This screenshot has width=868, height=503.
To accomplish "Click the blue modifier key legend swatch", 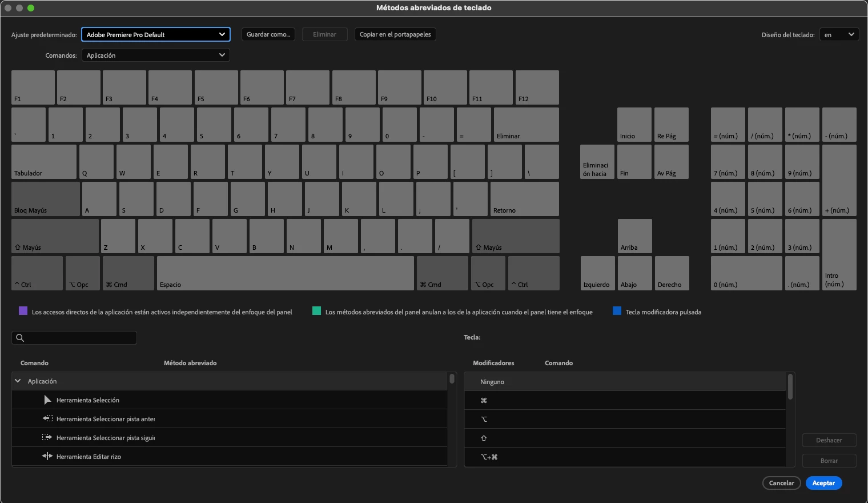I will click(617, 311).
